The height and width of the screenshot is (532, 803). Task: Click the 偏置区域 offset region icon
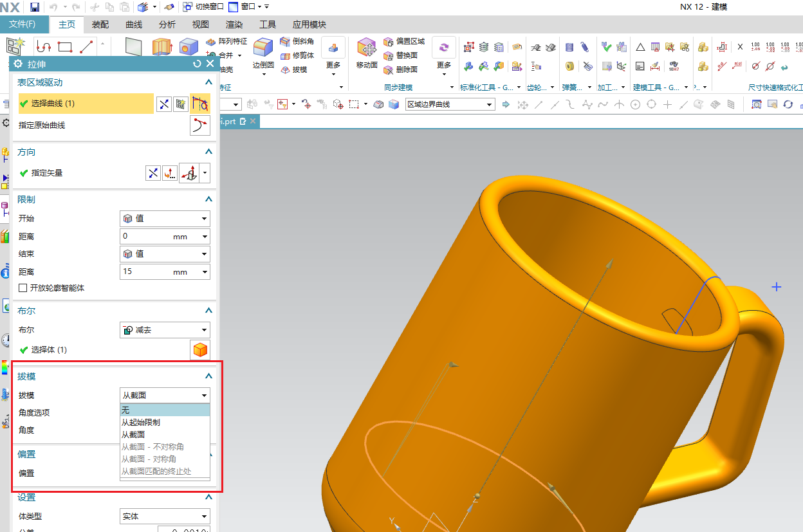[388, 41]
